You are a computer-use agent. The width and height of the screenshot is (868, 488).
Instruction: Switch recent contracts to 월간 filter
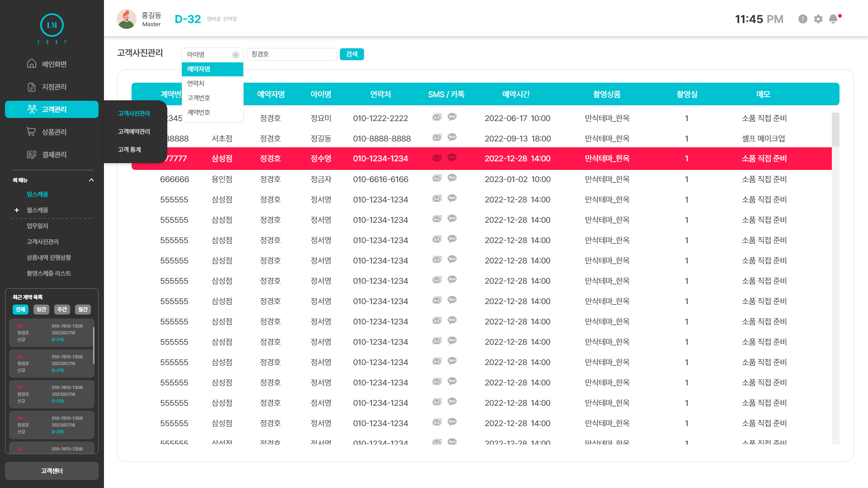coord(83,310)
